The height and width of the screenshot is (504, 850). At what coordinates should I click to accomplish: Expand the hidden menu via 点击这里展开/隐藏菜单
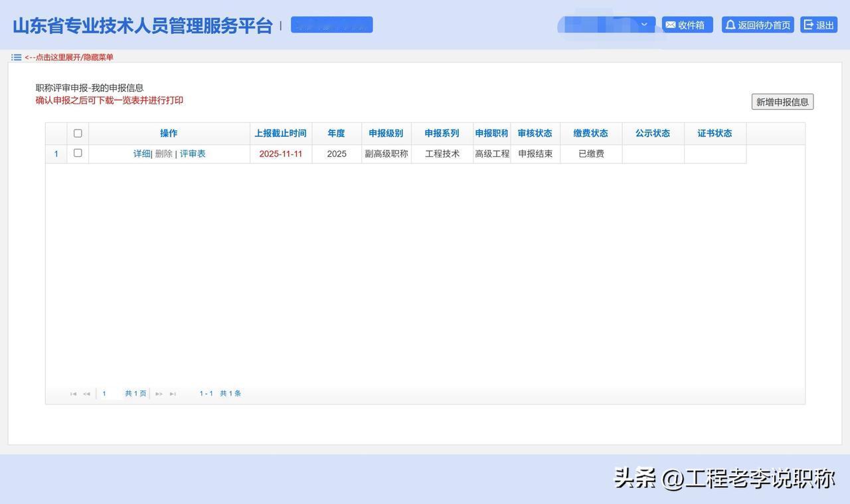click(69, 56)
